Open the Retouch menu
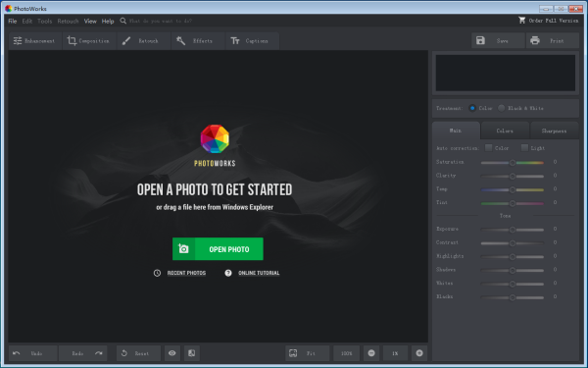The image size is (588, 368). click(68, 21)
